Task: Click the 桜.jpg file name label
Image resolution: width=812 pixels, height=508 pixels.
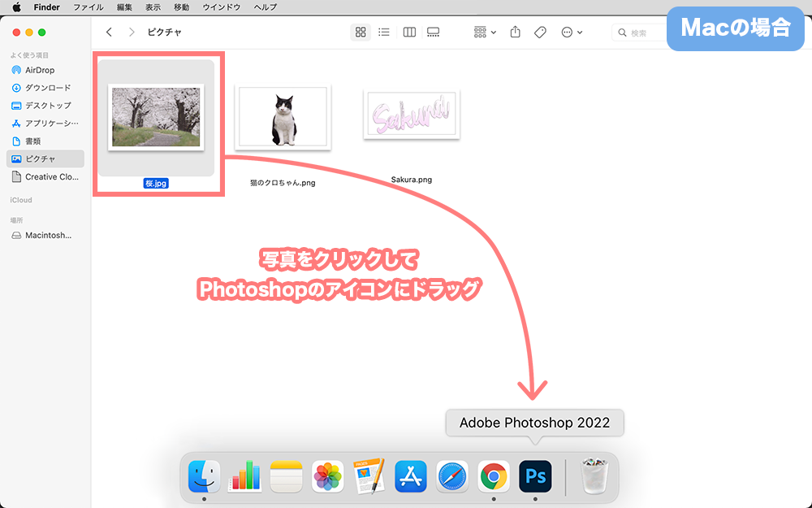Action: (x=156, y=183)
